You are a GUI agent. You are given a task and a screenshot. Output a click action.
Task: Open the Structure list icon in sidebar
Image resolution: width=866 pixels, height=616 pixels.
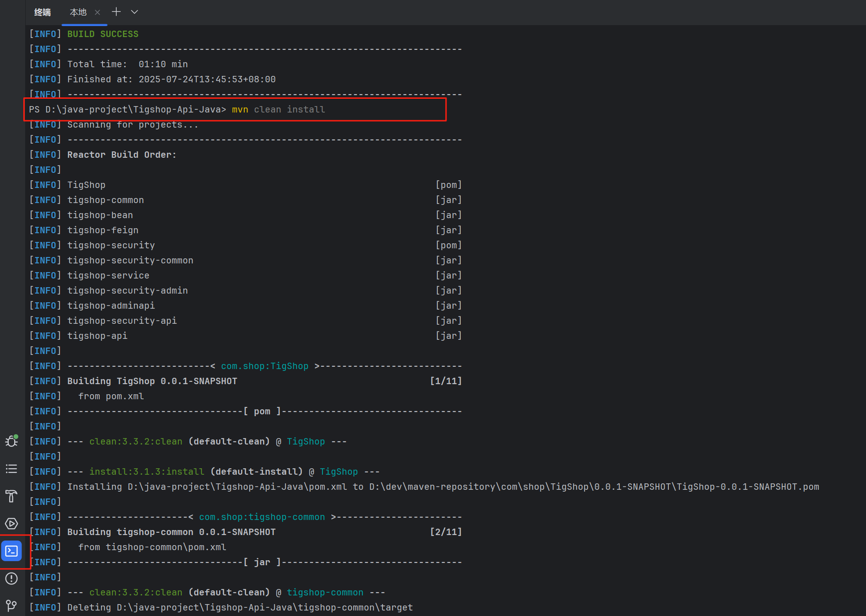tap(11, 469)
